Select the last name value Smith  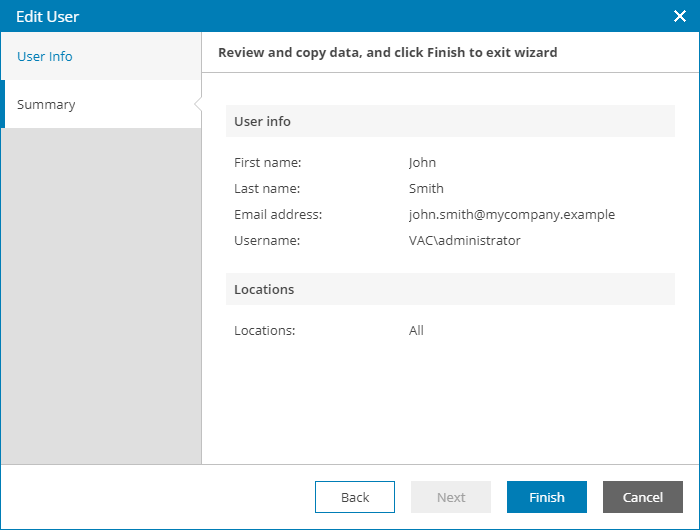[x=426, y=188]
